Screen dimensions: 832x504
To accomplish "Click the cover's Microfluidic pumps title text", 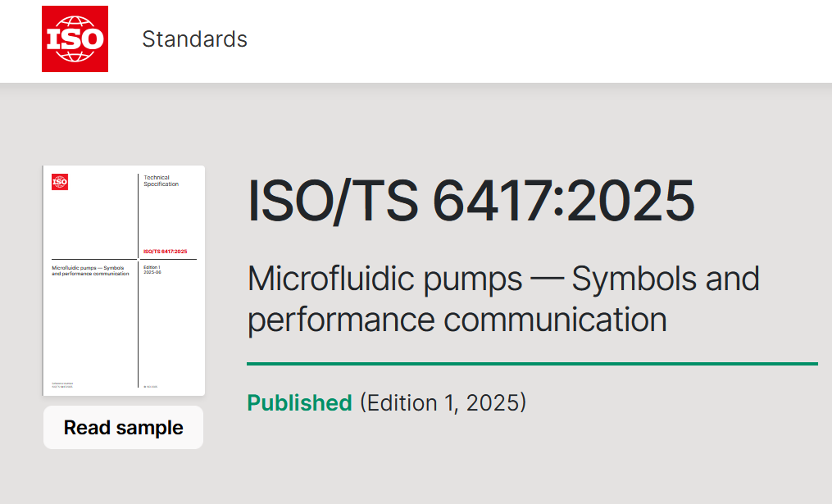I will coord(90,270).
